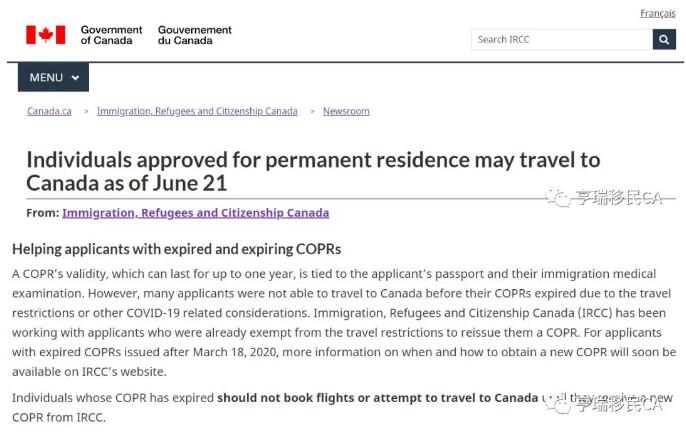The height and width of the screenshot is (435, 686).
Task: Open the Canada.ca breadcrumb link
Action: pos(49,111)
